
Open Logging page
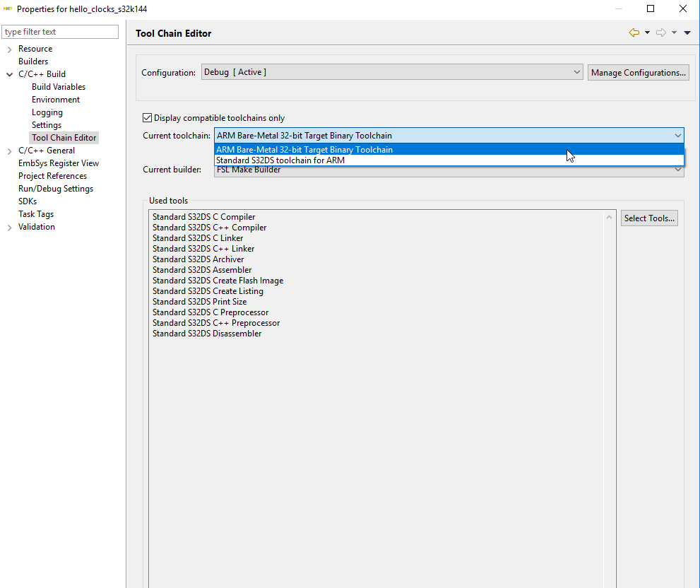point(47,112)
